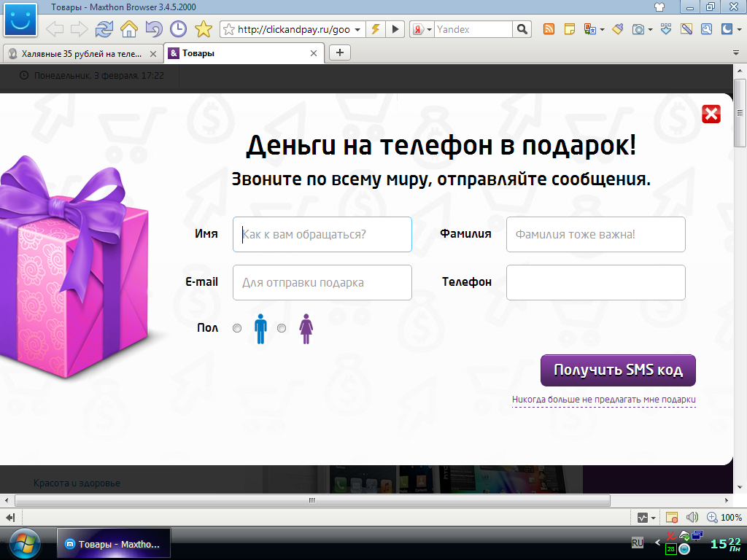This screenshot has width=747, height=560.
Task: Click the Yandex search magnifier button
Action: click(x=522, y=29)
